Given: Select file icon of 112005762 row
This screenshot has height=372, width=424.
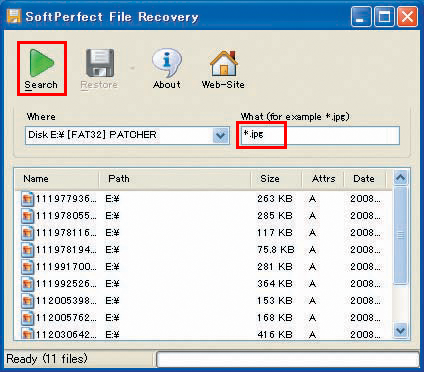Looking at the screenshot, I should tap(27, 318).
